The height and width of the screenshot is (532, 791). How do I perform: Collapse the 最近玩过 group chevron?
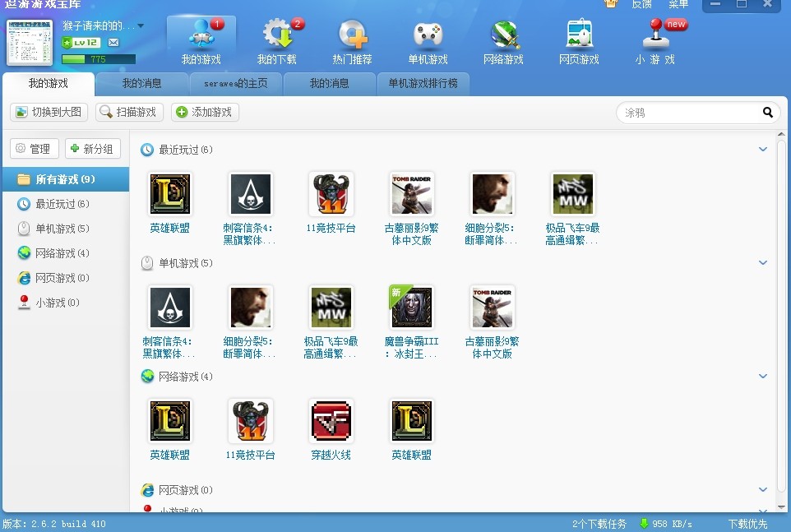pos(763,150)
